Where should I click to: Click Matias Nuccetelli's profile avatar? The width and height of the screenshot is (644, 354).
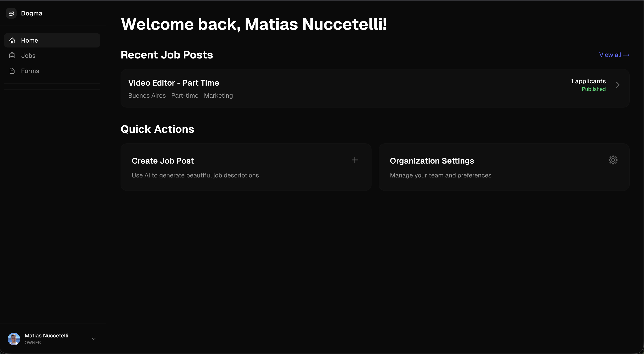14,339
